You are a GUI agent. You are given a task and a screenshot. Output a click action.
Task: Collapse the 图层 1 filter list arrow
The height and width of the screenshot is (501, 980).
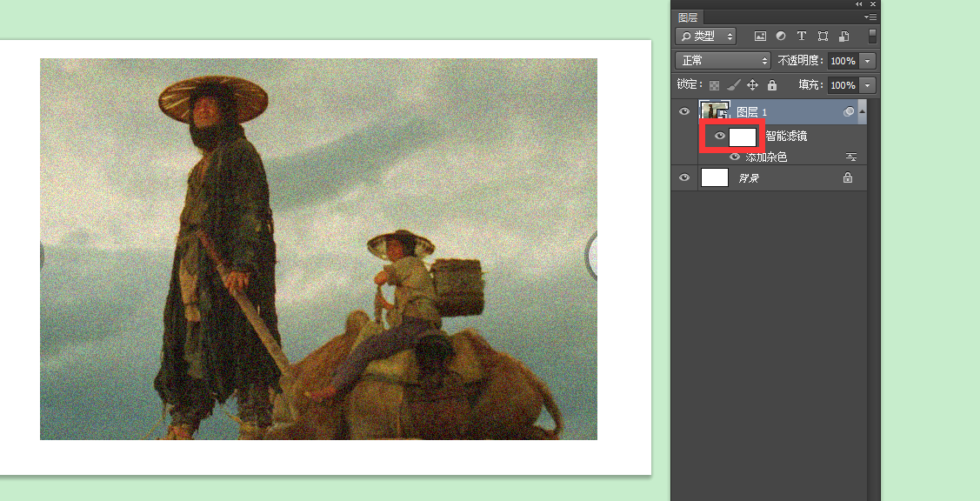pyautogui.click(x=863, y=111)
